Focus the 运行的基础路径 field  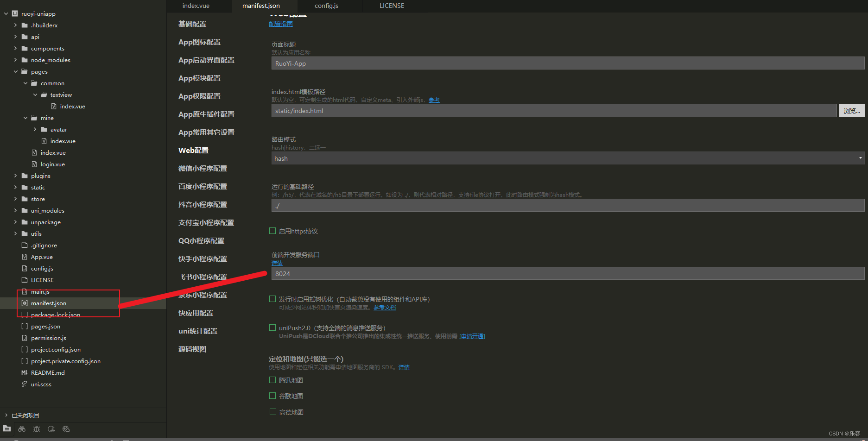[x=568, y=206]
